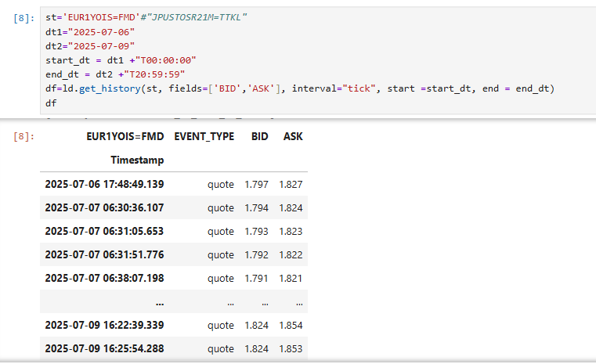This screenshot has height=364, width=596.
Task: Click the start_dt assignment line
Action: [x=121, y=60]
